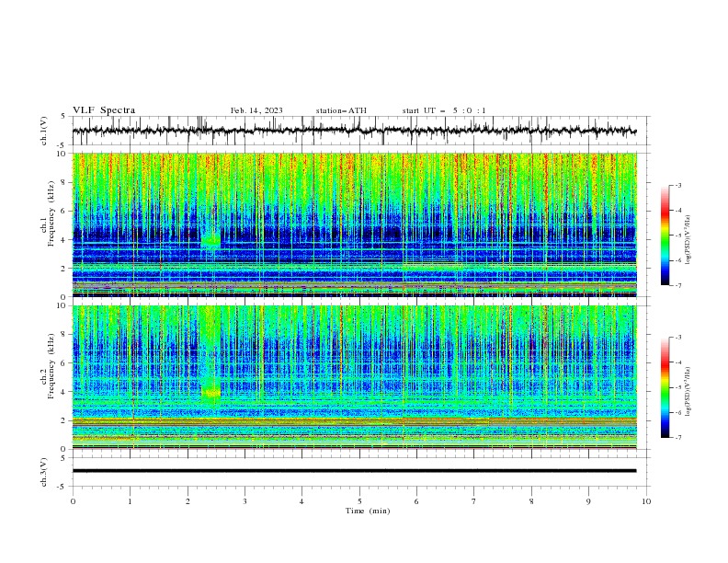Click the ch.2 spectrogram color bar
Image resolution: width=728 pixels, height=563 pixels.
(x=665, y=387)
